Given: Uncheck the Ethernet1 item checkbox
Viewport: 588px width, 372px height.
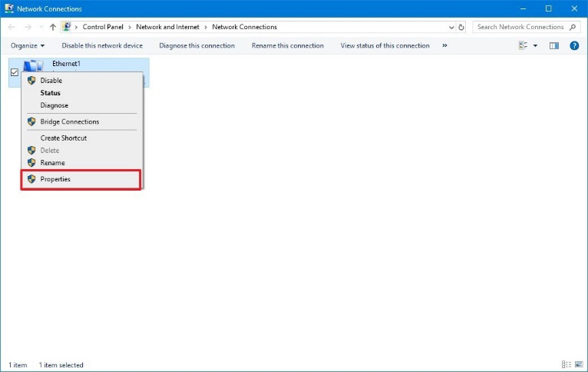Looking at the screenshot, I should point(15,72).
